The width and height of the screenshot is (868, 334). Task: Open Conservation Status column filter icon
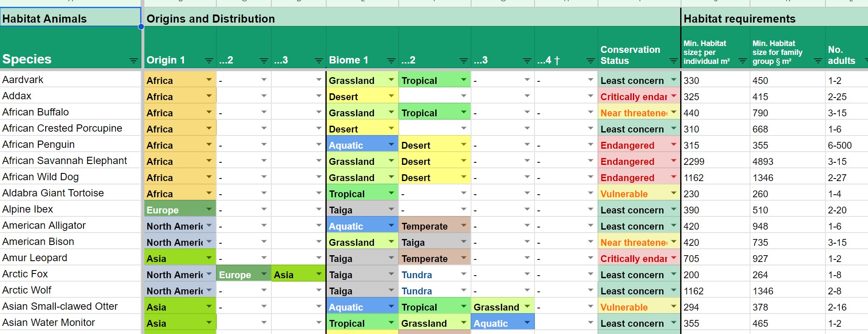[x=674, y=61]
